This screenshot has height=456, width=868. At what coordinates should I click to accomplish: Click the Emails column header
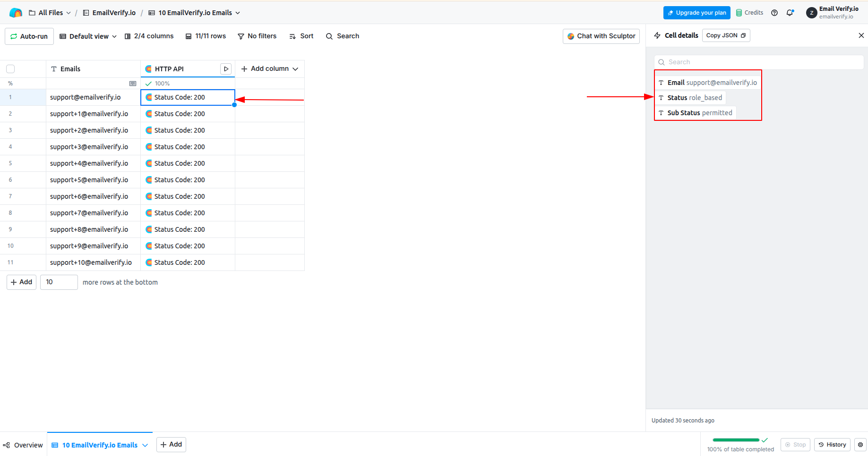point(94,69)
